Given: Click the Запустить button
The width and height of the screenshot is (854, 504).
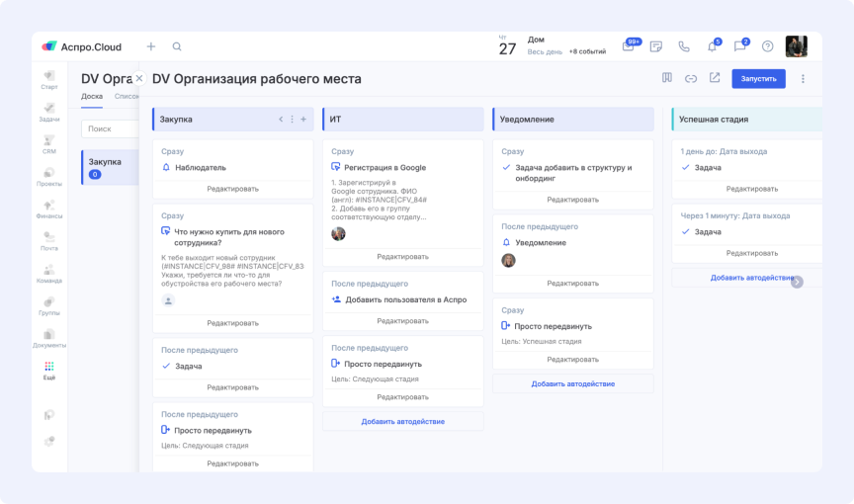Looking at the screenshot, I should 758,79.
